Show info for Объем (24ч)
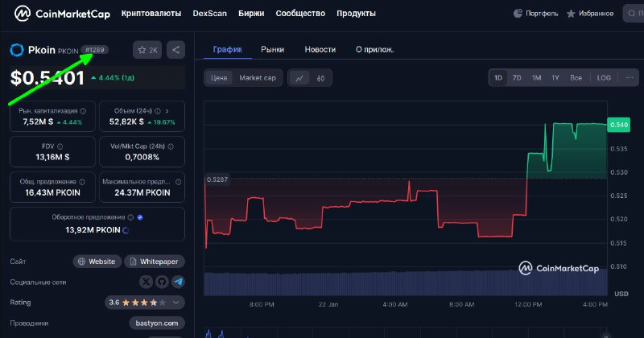The image size is (644, 338). [x=158, y=111]
